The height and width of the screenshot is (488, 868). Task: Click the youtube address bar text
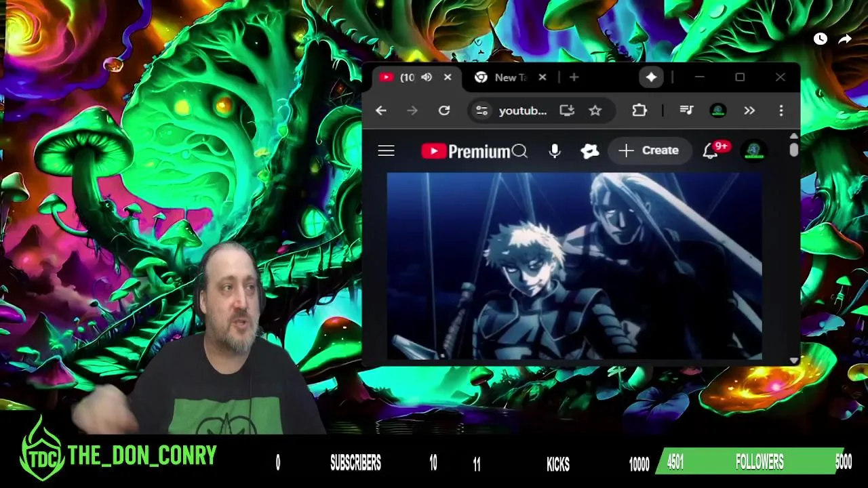tap(522, 110)
